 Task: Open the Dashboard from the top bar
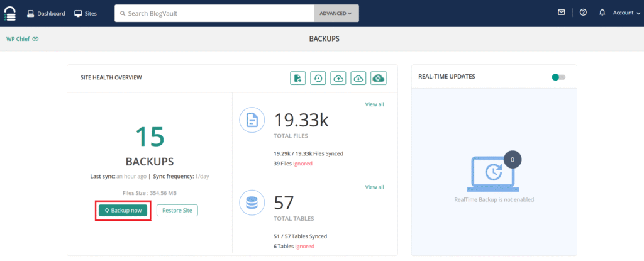click(x=46, y=14)
